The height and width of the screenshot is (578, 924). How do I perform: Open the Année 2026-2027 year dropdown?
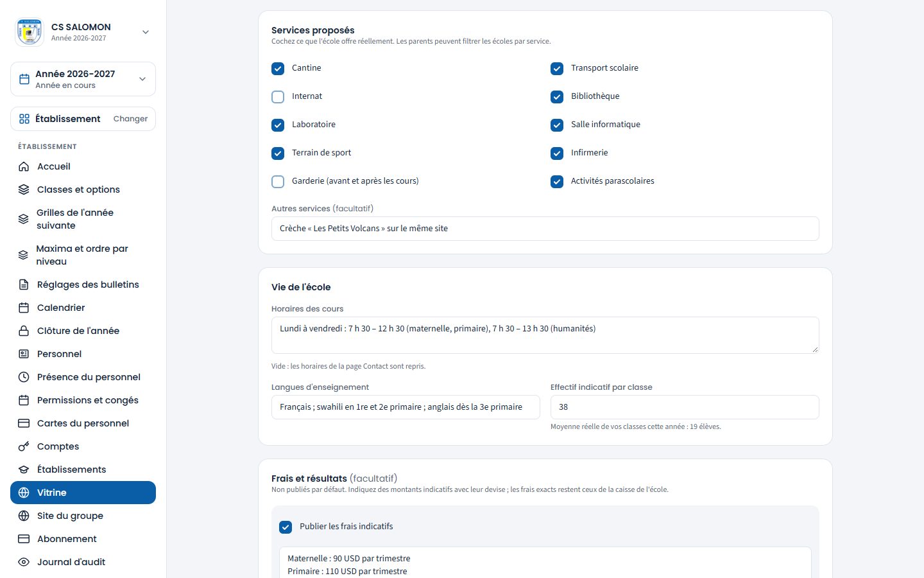tap(83, 79)
